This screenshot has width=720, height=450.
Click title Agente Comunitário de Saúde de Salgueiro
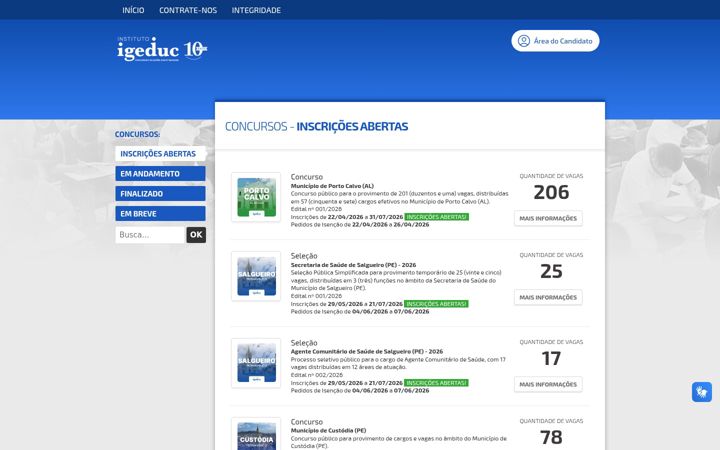click(367, 351)
